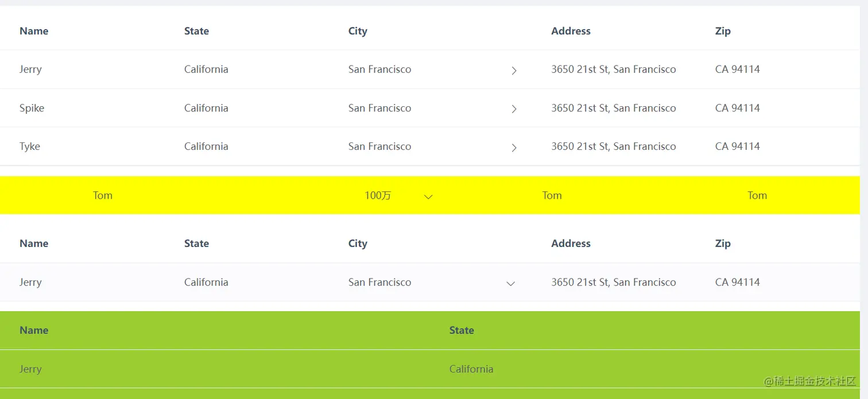This screenshot has height=399, width=868.
Task: Select the Tyke name cell
Action: (30, 146)
